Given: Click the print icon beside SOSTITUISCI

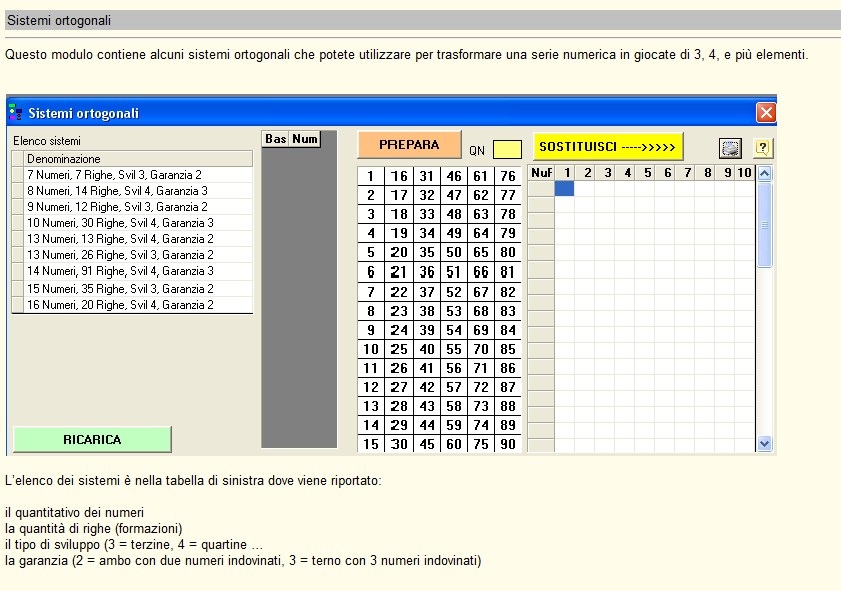Looking at the screenshot, I should click(730, 148).
